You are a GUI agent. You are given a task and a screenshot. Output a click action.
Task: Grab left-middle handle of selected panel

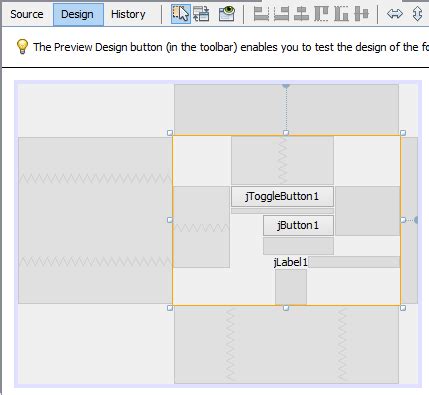pyautogui.click(x=170, y=220)
